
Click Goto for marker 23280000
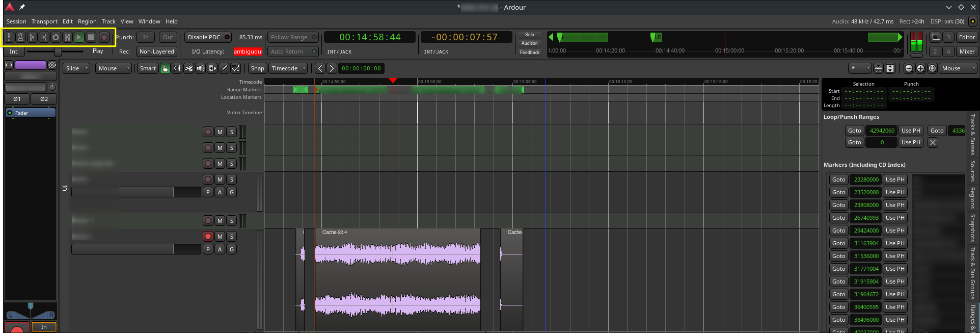[838, 180]
